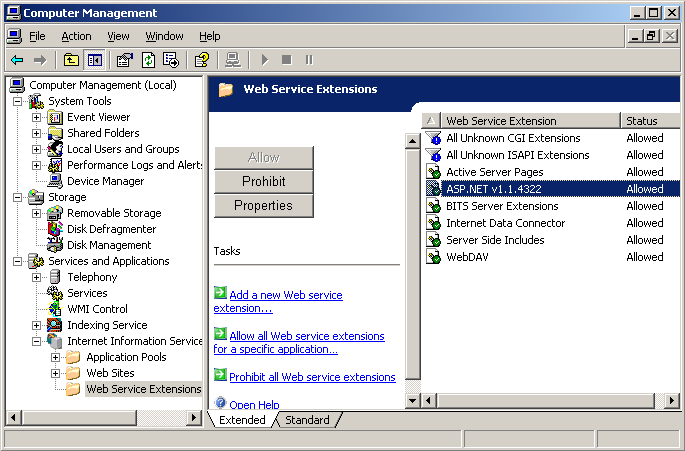Click the Help toolbar icon

click(x=202, y=60)
